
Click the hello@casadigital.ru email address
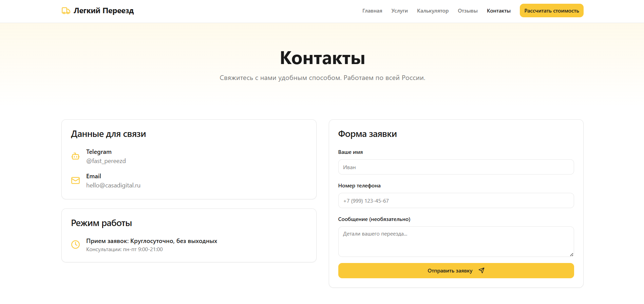coord(113,185)
